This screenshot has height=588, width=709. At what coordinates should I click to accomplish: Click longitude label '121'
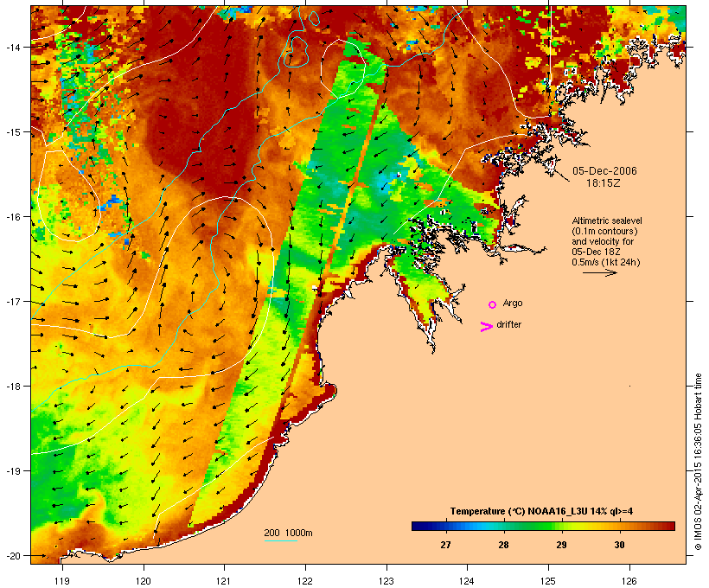[x=224, y=581]
